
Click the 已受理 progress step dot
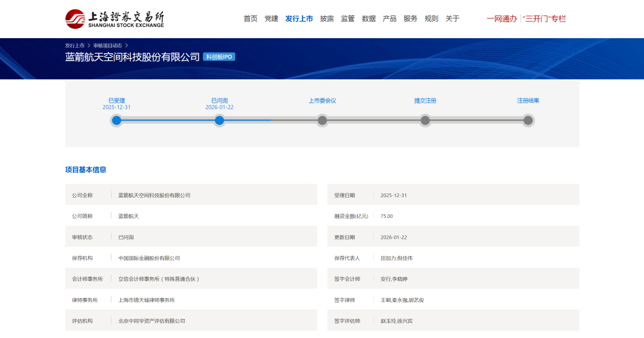point(117,121)
